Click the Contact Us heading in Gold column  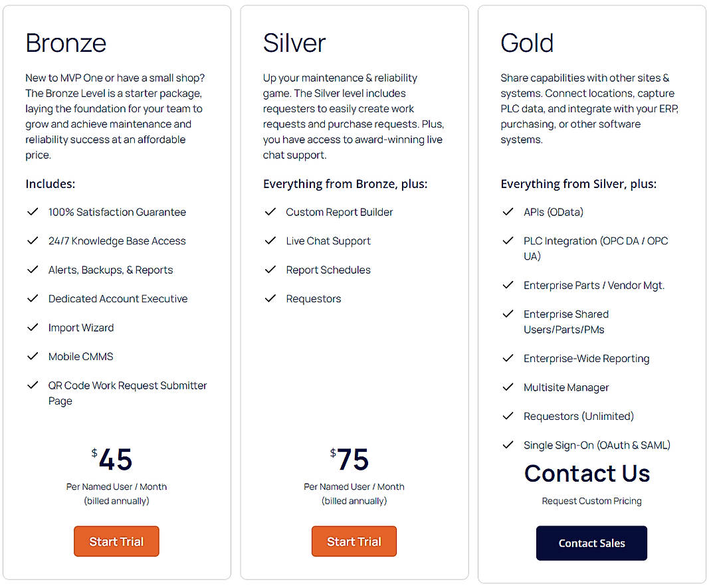(x=587, y=473)
